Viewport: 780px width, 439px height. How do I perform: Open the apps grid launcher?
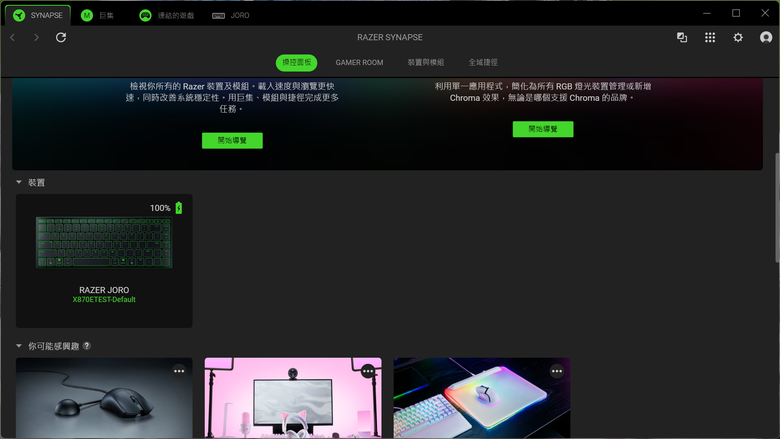point(710,37)
